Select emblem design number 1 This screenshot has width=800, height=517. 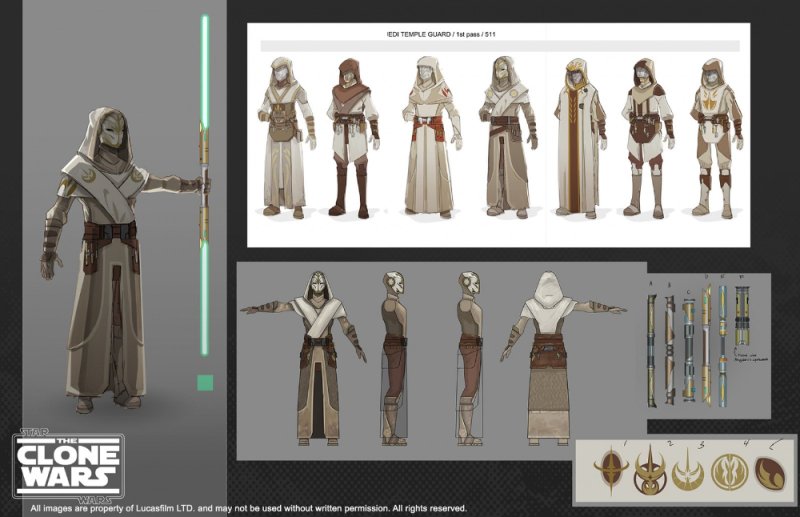coord(610,470)
